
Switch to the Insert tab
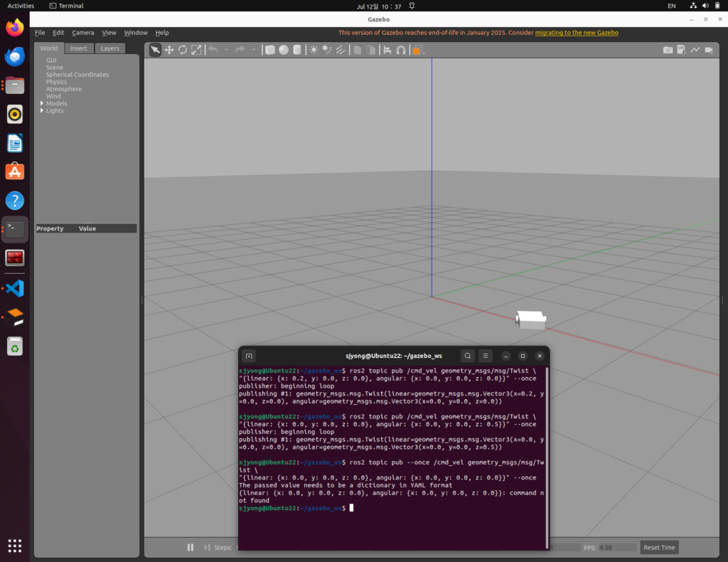coord(78,48)
